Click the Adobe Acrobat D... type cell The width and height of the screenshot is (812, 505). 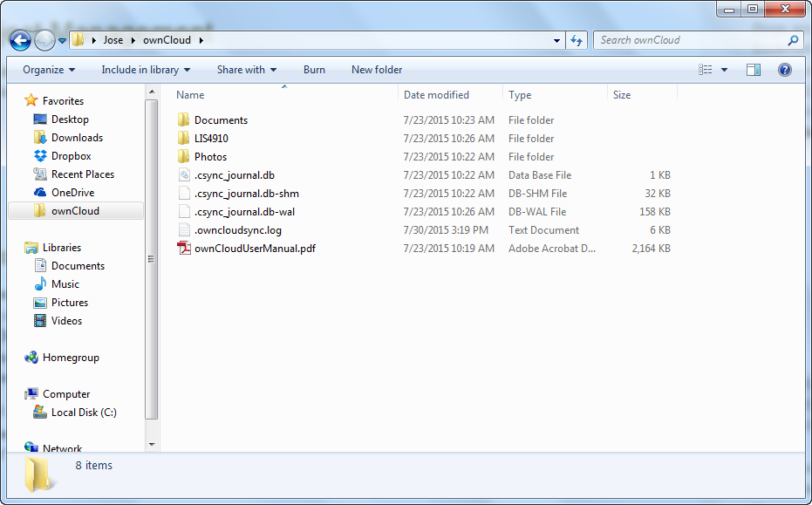click(x=551, y=248)
